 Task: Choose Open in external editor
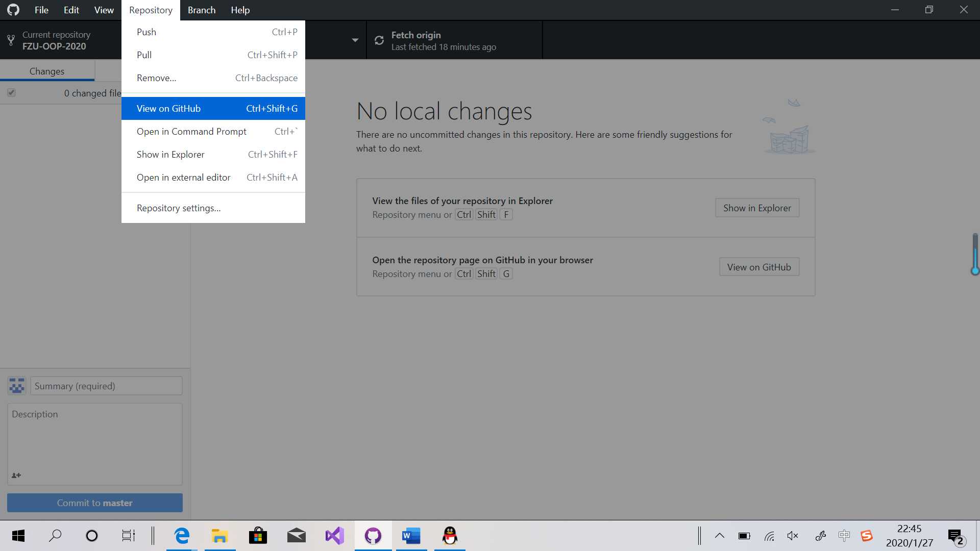click(x=213, y=178)
